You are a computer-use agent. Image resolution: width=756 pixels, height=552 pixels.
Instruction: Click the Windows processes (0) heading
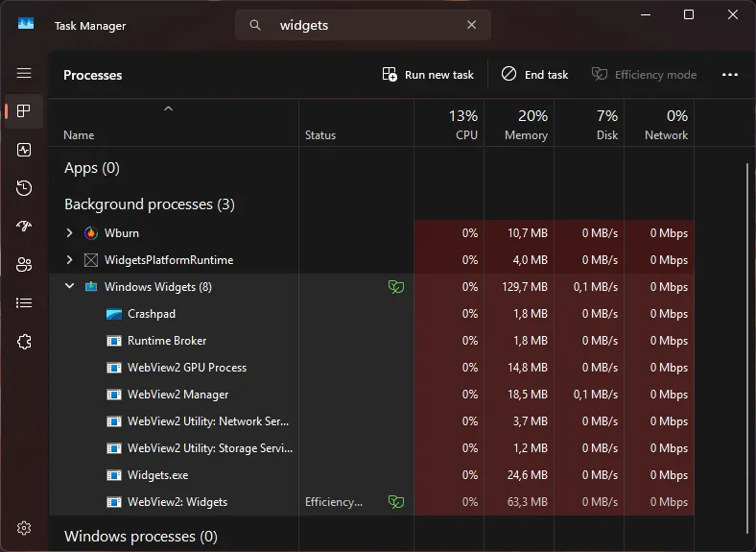click(141, 536)
